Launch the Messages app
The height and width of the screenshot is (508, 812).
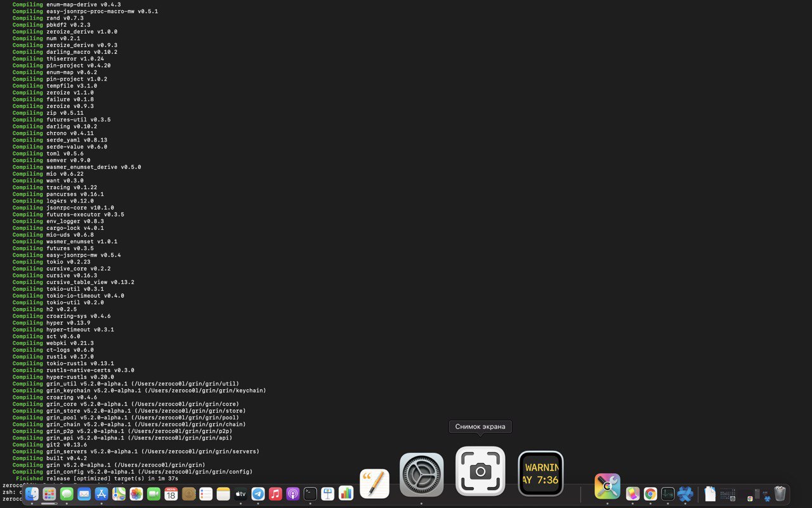coord(67,493)
